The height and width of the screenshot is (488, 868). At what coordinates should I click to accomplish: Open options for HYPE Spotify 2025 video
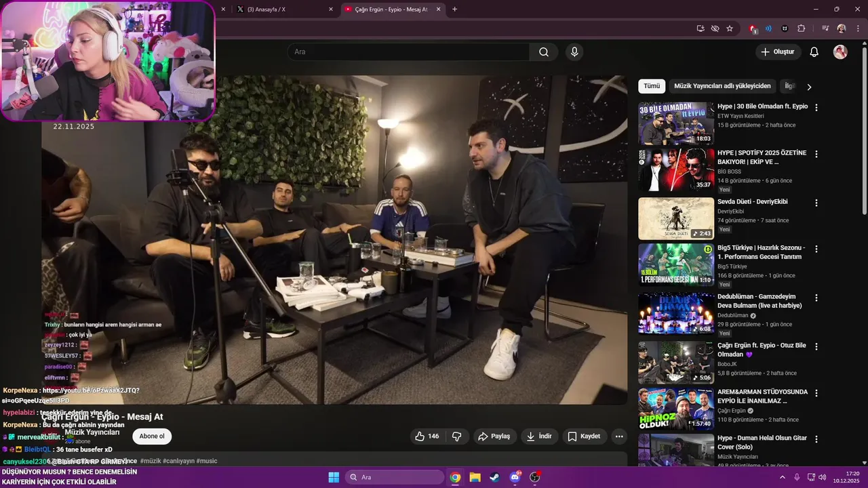816,154
